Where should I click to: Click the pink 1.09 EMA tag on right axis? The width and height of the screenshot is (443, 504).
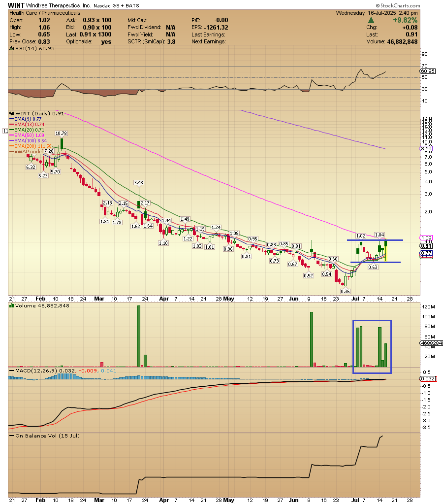coord(426,238)
